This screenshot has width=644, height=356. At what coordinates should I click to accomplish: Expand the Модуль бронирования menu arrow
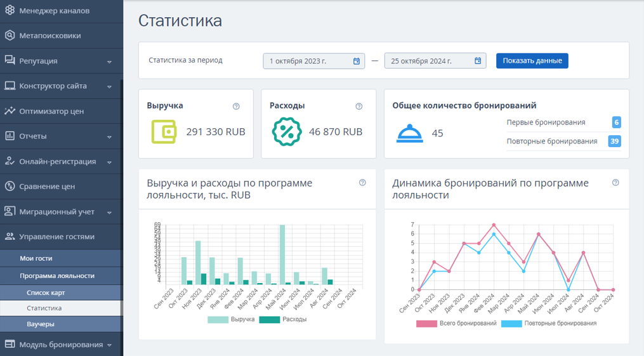point(109,345)
